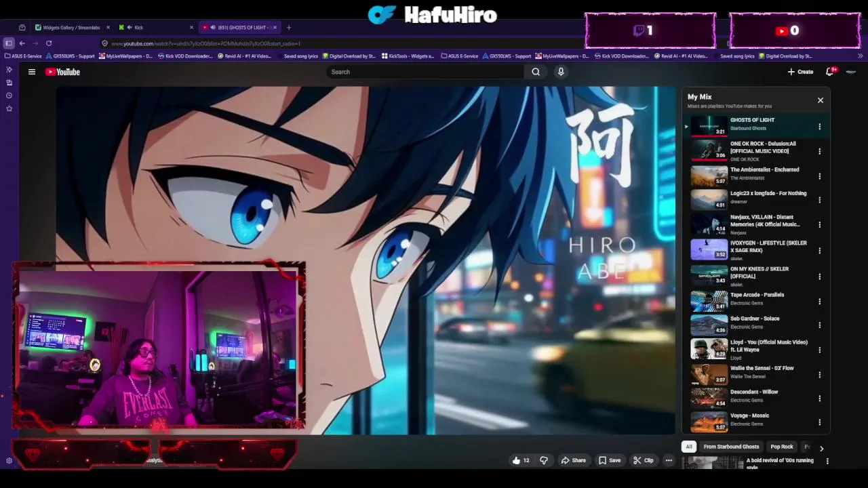
Task: Show more filter chips with next arrow
Action: 821,448
